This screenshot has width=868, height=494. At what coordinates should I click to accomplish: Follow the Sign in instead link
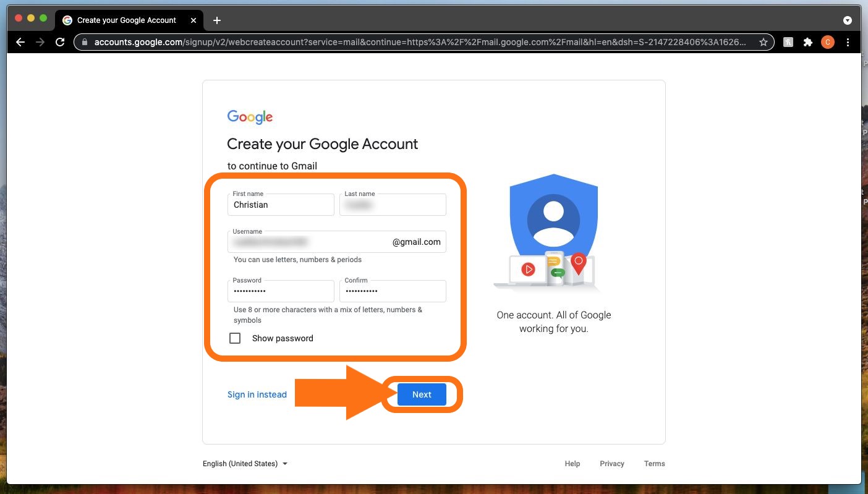pos(257,394)
